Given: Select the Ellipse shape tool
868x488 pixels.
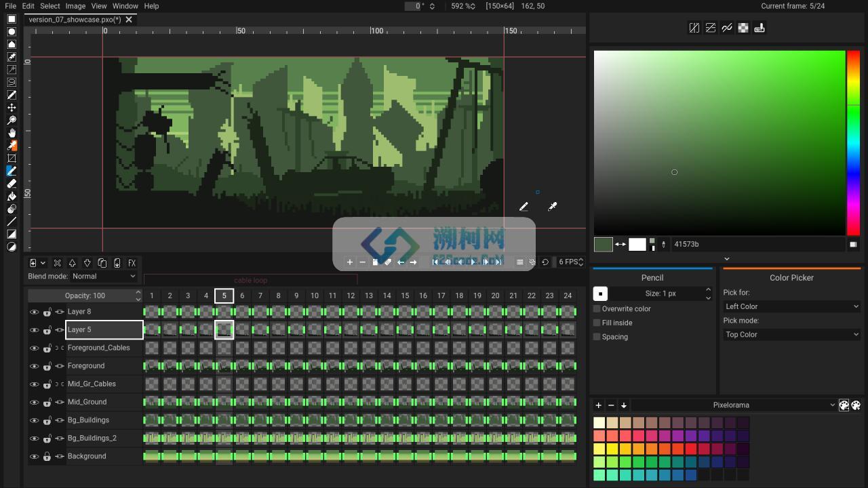Looking at the screenshot, I should point(12,247).
